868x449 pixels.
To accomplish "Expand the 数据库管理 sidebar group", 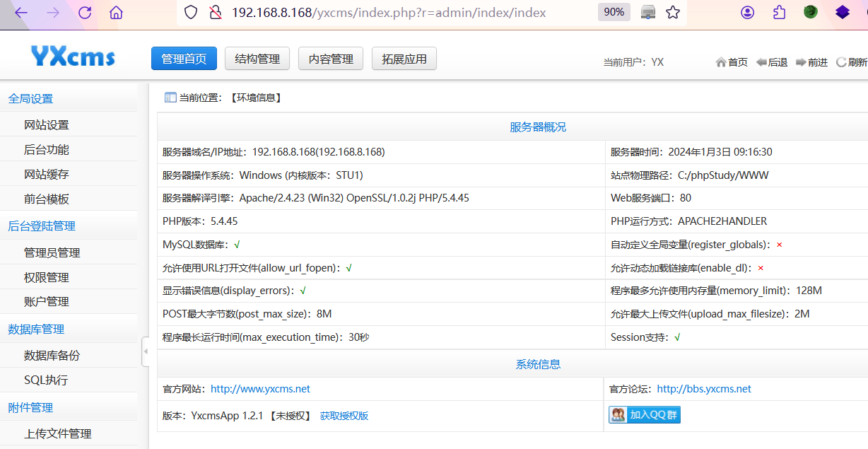I will [x=36, y=330].
